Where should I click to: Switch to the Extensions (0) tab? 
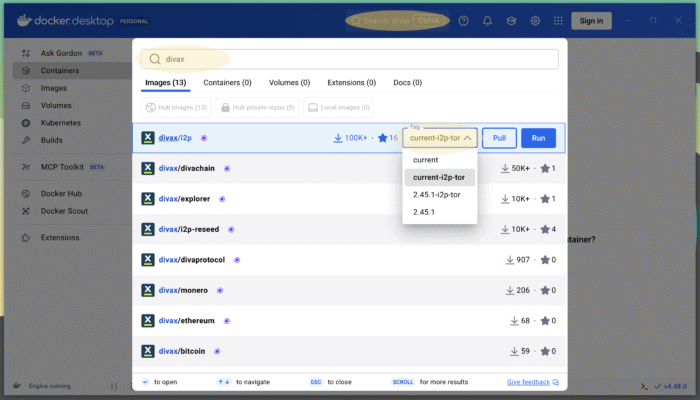(x=351, y=83)
